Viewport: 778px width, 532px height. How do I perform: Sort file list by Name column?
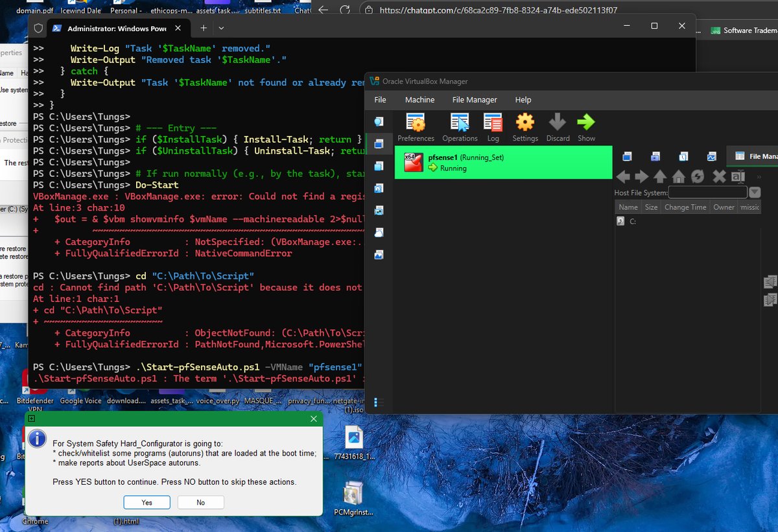click(x=628, y=207)
